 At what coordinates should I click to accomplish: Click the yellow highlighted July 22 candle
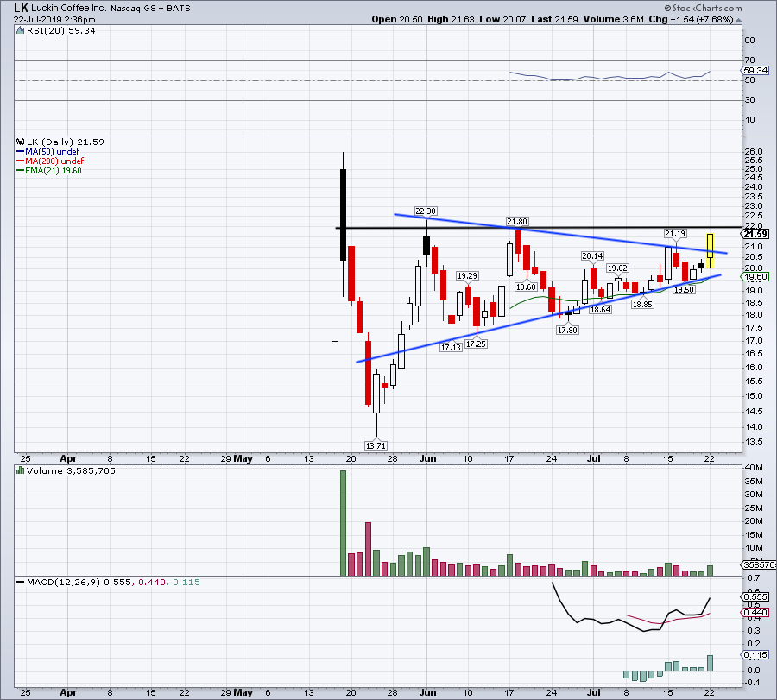tap(710, 251)
